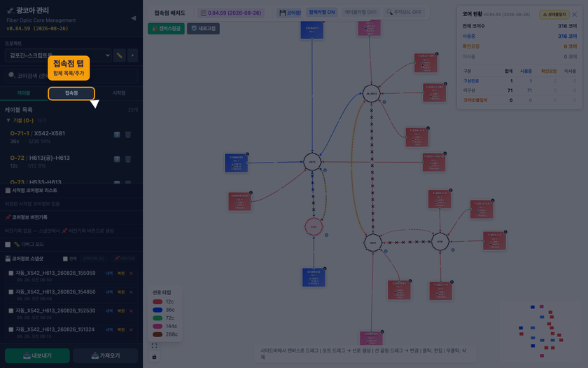This screenshot has height=368, width=588.
Task: Open the 프로젝트 dropdown selector
Action: (x=58, y=55)
